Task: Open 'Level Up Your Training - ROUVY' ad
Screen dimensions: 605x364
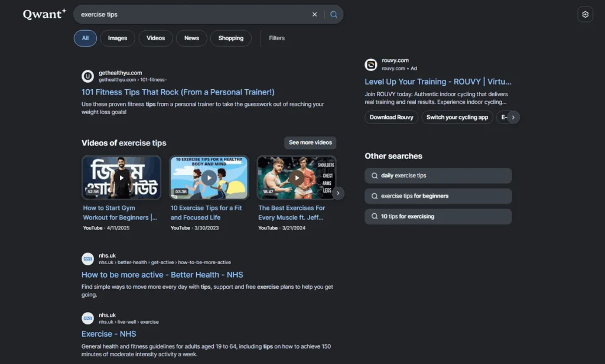Action: (438, 82)
